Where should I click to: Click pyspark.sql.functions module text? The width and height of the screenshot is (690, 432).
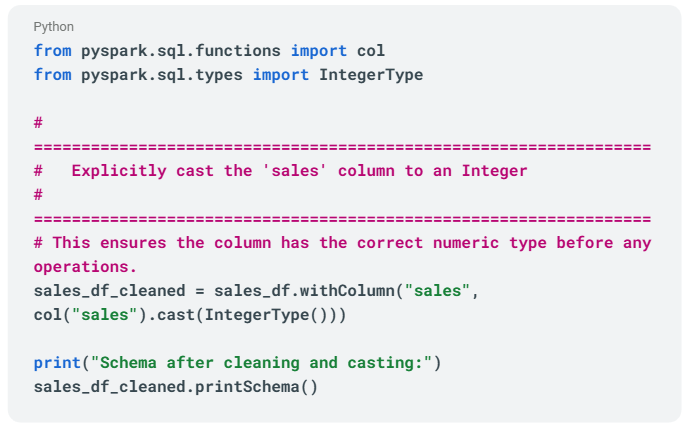point(180,51)
